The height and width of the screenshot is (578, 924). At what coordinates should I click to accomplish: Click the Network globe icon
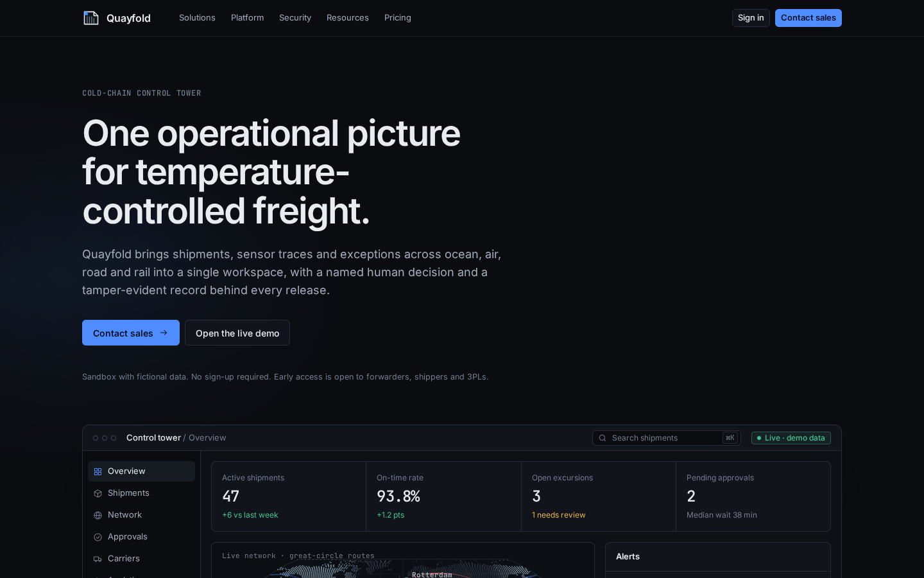(x=98, y=515)
